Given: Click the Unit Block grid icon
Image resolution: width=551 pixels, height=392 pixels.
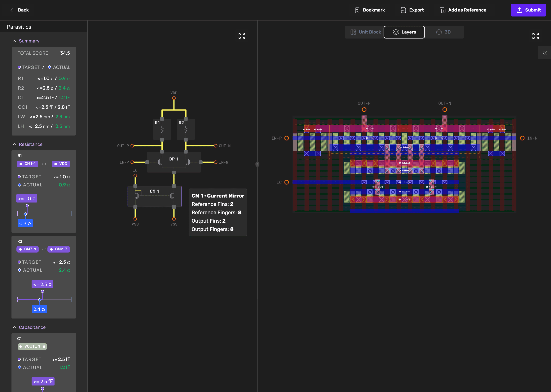Looking at the screenshot, I should [353, 32].
